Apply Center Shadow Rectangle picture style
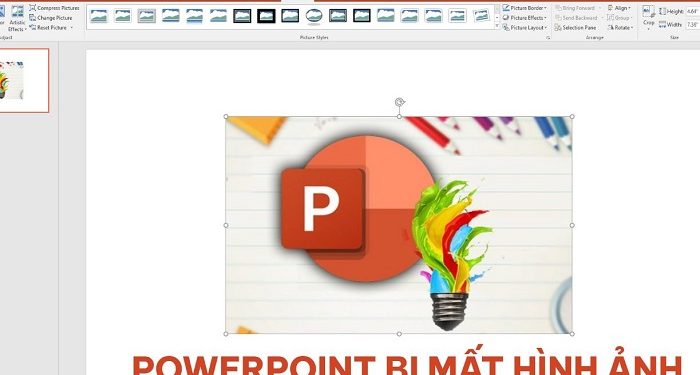700x375 pixels. click(386, 16)
